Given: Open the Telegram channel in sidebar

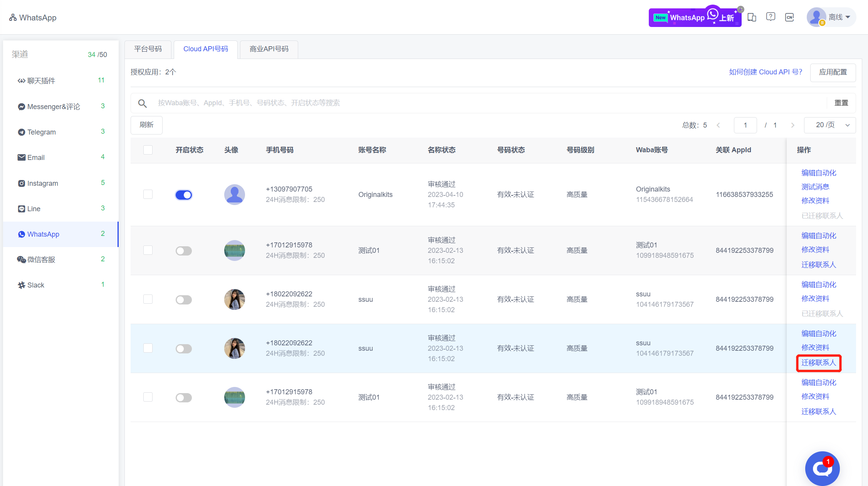Looking at the screenshot, I should coord(42,132).
